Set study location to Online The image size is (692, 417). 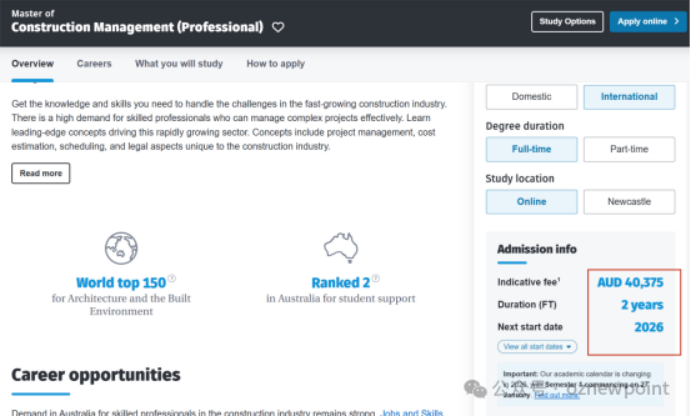point(531,202)
